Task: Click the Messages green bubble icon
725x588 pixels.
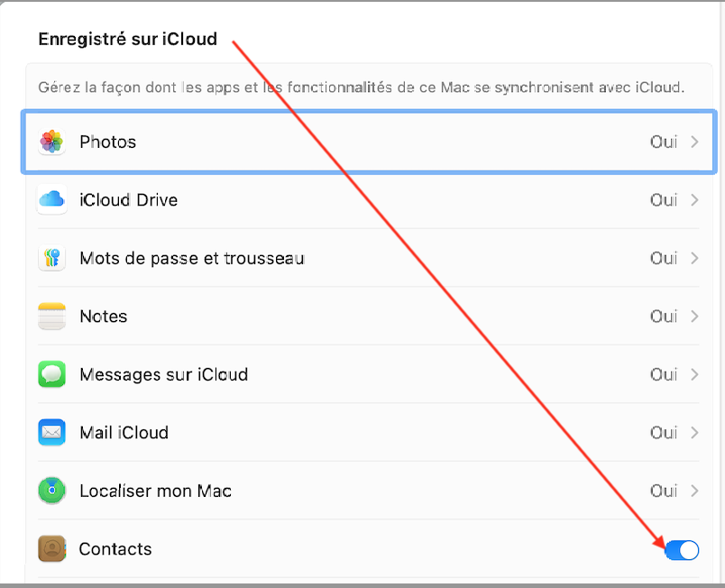Action: click(51, 374)
